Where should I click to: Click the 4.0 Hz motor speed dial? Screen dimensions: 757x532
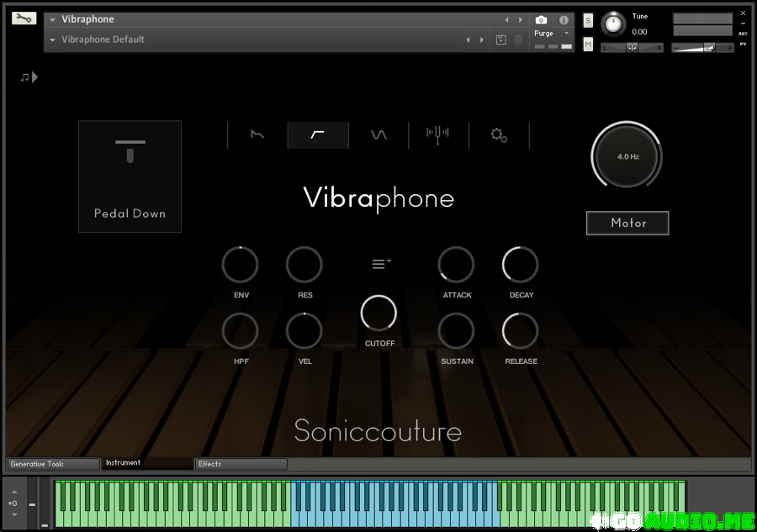click(627, 157)
